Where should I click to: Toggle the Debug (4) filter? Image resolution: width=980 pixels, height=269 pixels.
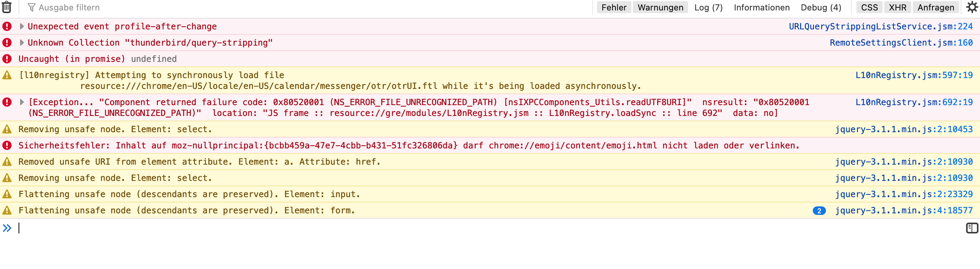click(x=821, y=7)
